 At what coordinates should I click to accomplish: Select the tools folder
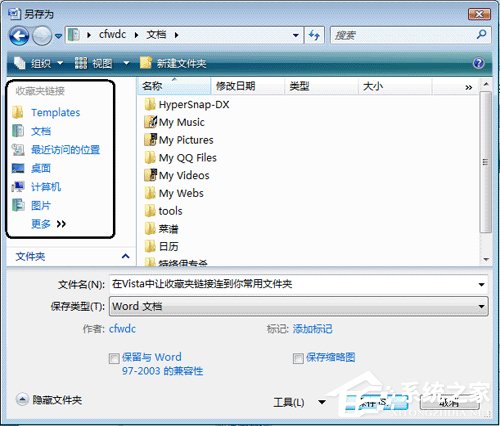170,211
